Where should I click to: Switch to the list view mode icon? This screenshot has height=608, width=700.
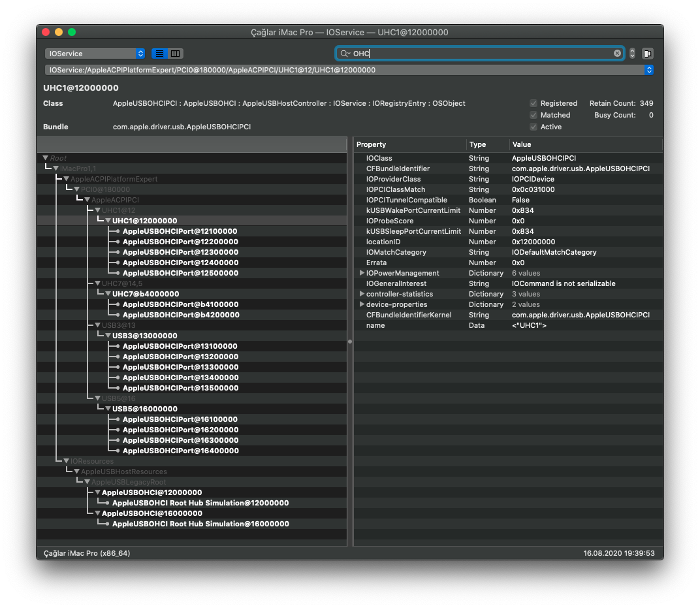point(159,54)
